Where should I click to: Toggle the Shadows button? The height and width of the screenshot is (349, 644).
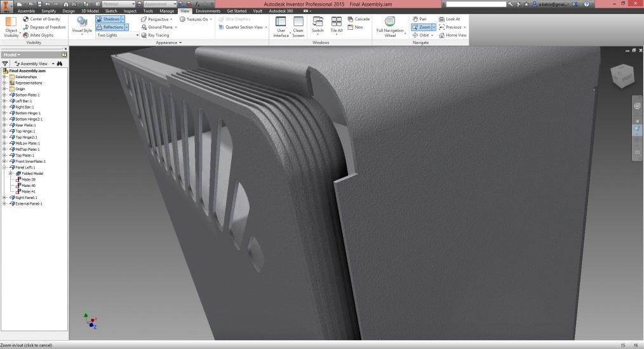(x=108, y=19)
